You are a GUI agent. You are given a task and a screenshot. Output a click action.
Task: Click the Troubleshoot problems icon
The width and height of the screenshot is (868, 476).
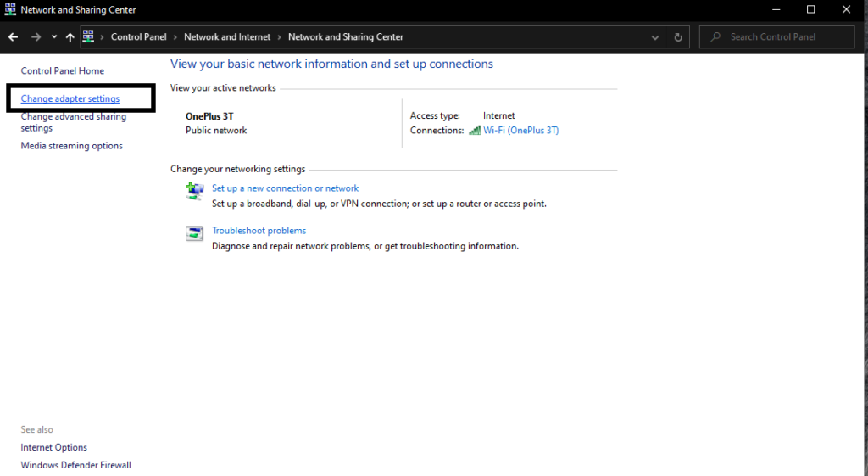[194, 233]
